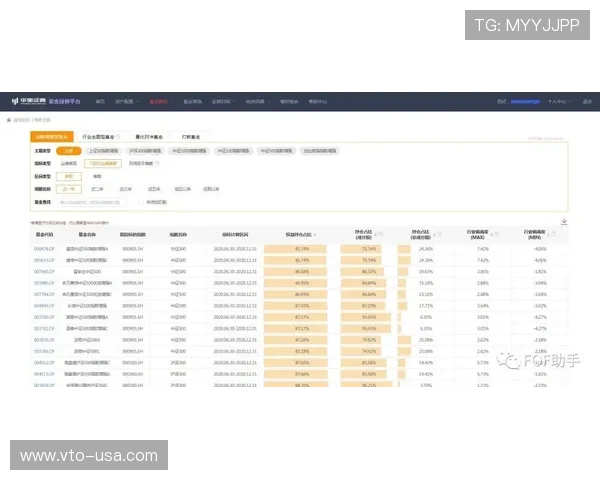Click the download icon above the table
The image size is (600, 480).
point(564,222)
